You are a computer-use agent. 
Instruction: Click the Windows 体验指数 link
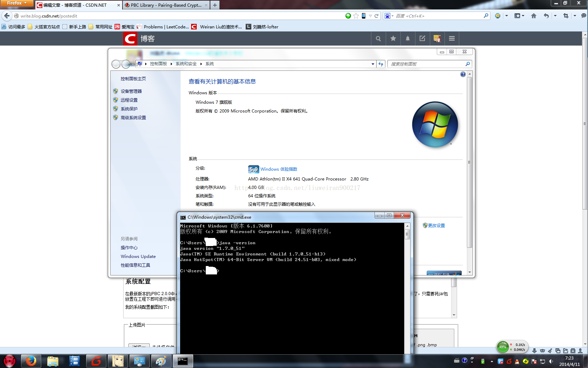pos(279,169)
